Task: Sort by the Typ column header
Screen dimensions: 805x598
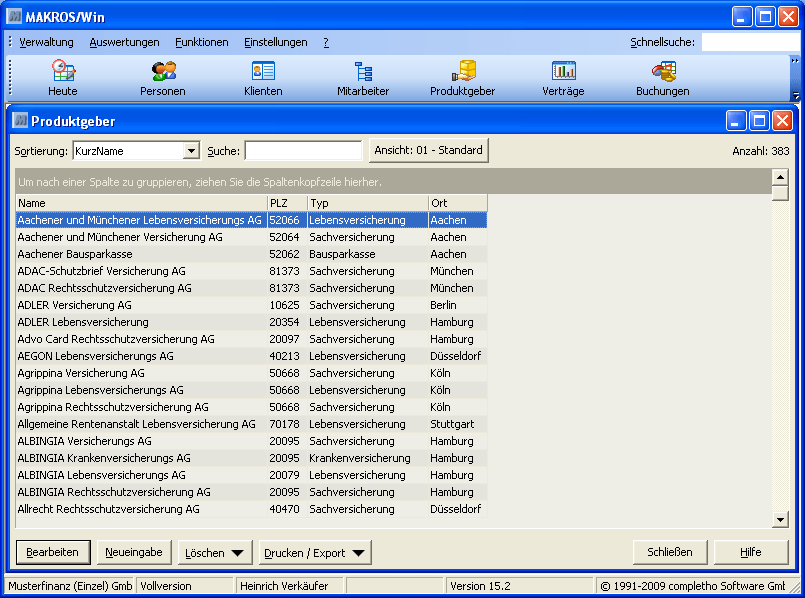Action: point(368,203)
